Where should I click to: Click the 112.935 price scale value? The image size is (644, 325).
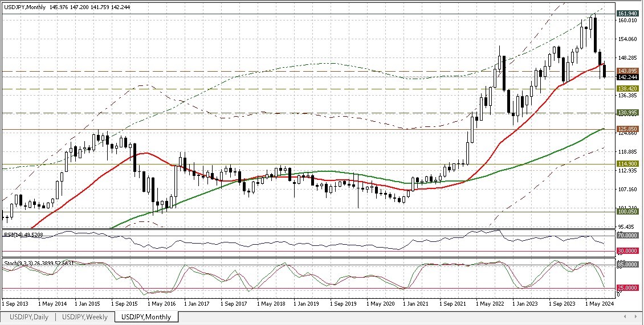pyautogui.click(x=627, y=170)
